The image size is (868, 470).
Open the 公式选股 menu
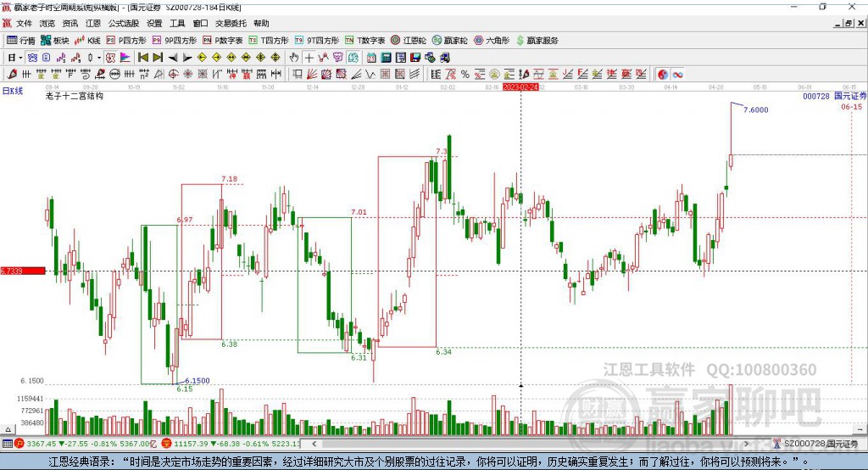(124, 23)
